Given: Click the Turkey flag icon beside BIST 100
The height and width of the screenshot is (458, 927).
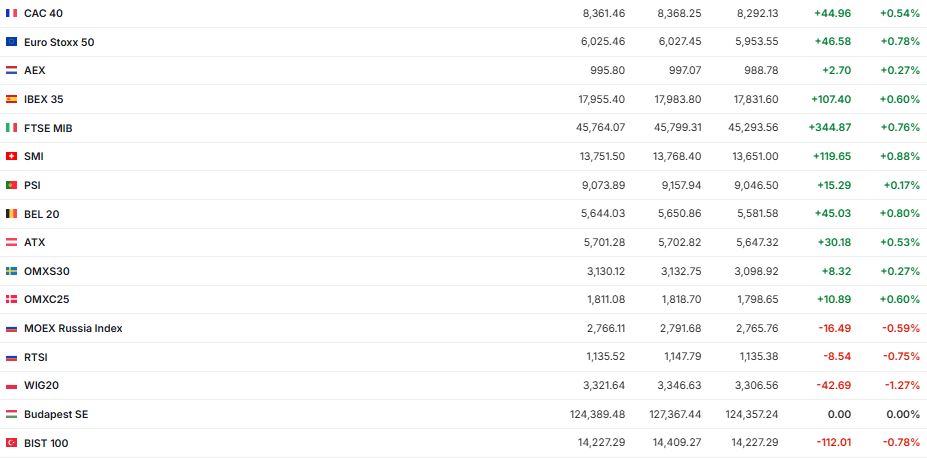Looking at the screenshot, I should point(11,442).
